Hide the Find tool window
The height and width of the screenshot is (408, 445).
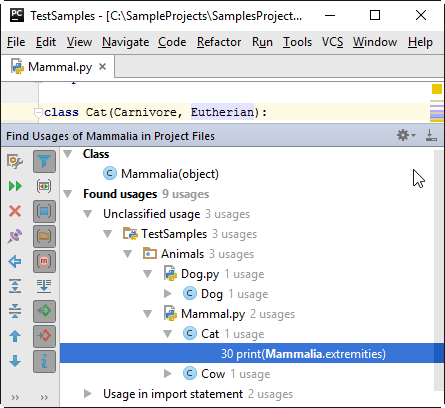point(431,135)
